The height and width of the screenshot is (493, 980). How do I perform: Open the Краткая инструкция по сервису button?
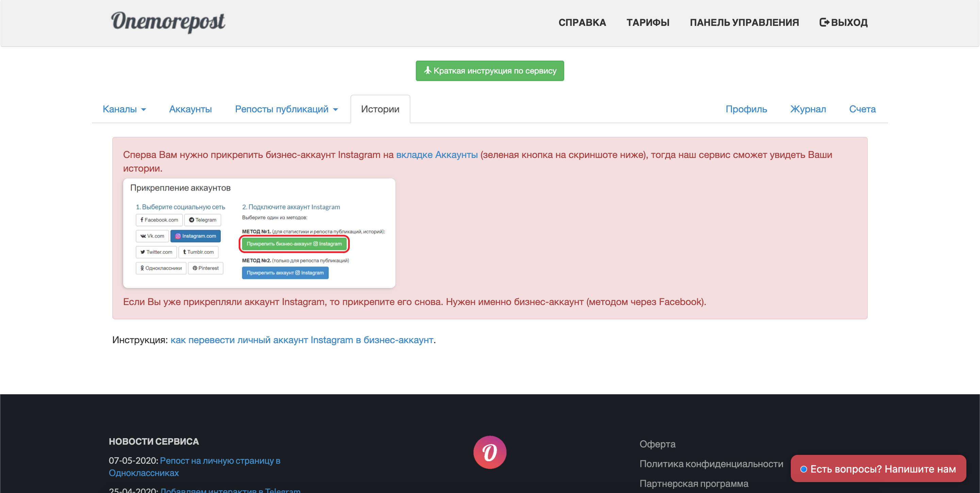click(x=490, y=71)
